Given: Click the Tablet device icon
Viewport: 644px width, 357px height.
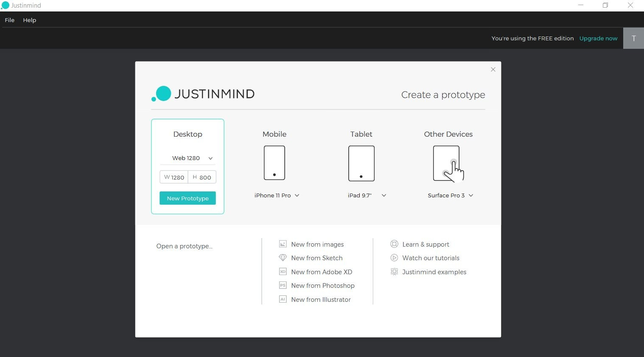Looking at the screenshot, I should [361, 163].
